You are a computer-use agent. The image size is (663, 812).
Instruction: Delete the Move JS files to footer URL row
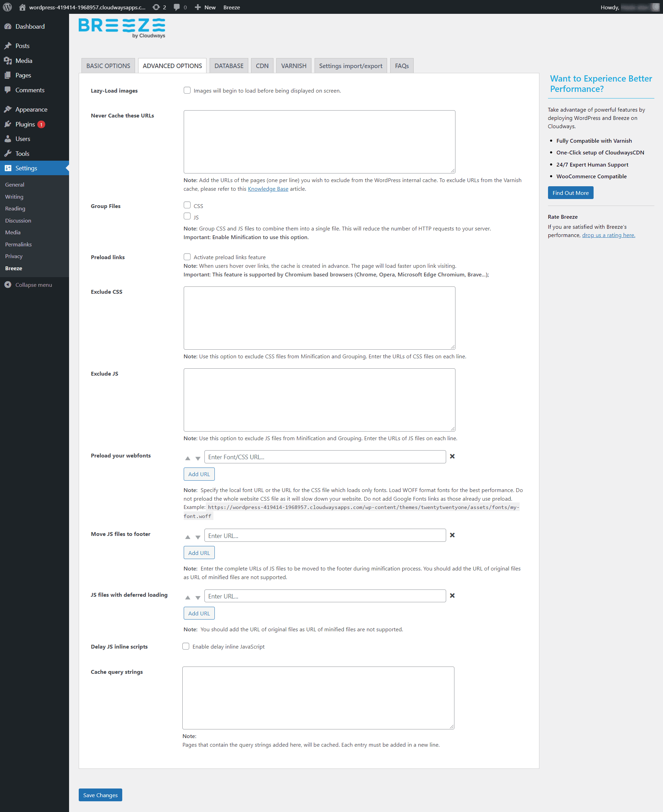452,535
